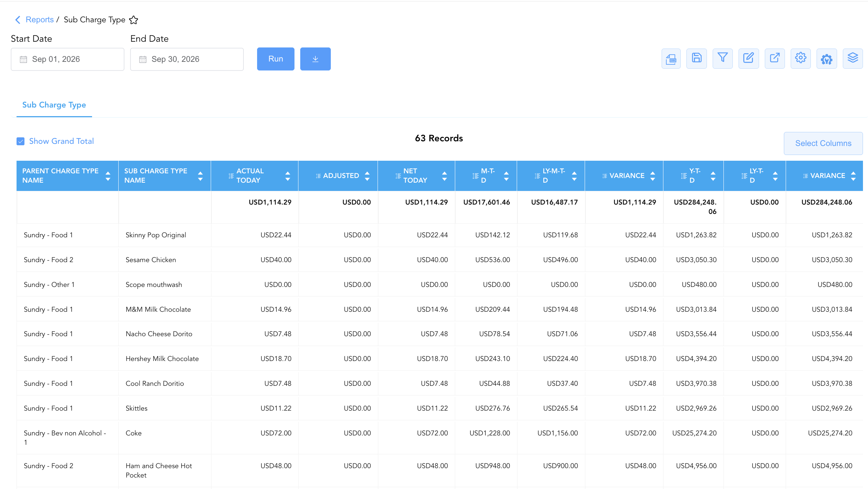
Task: Open the funnel filter icon
Action: [x=723, y=59]
